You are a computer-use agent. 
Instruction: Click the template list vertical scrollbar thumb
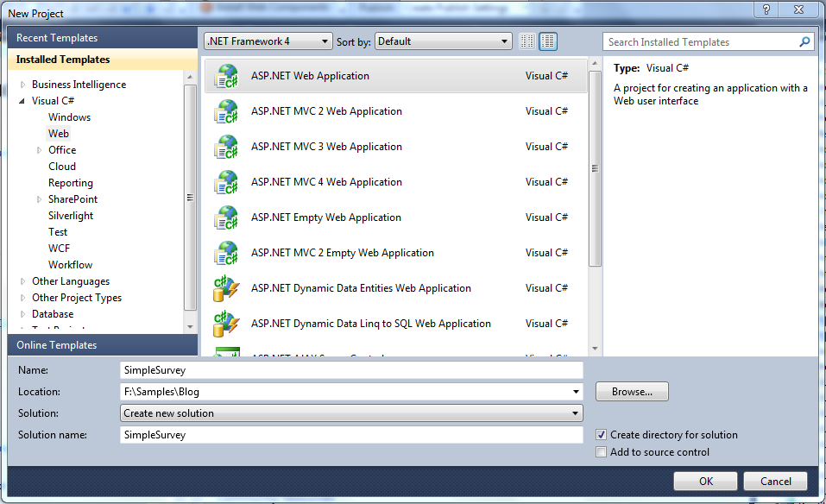(595, 168)
